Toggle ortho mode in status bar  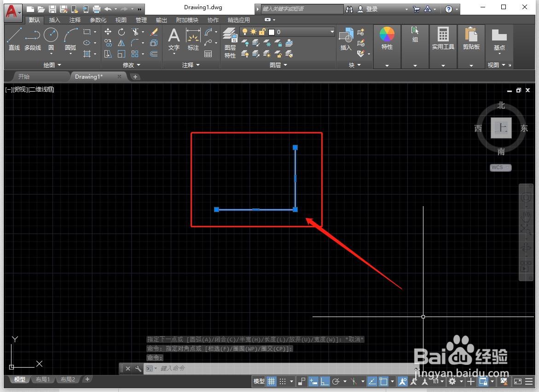tap(325, 381)
